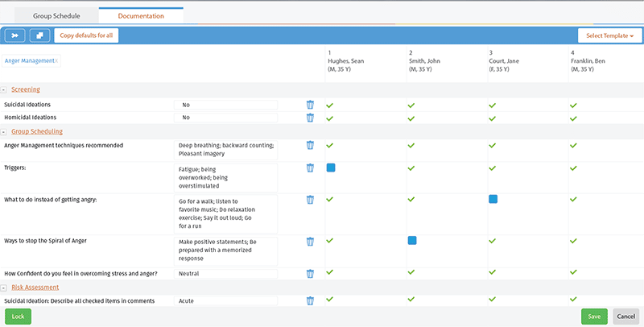Collapse the Screening section toggle
This screenshot has height=327, width=644.
[4, 89]
